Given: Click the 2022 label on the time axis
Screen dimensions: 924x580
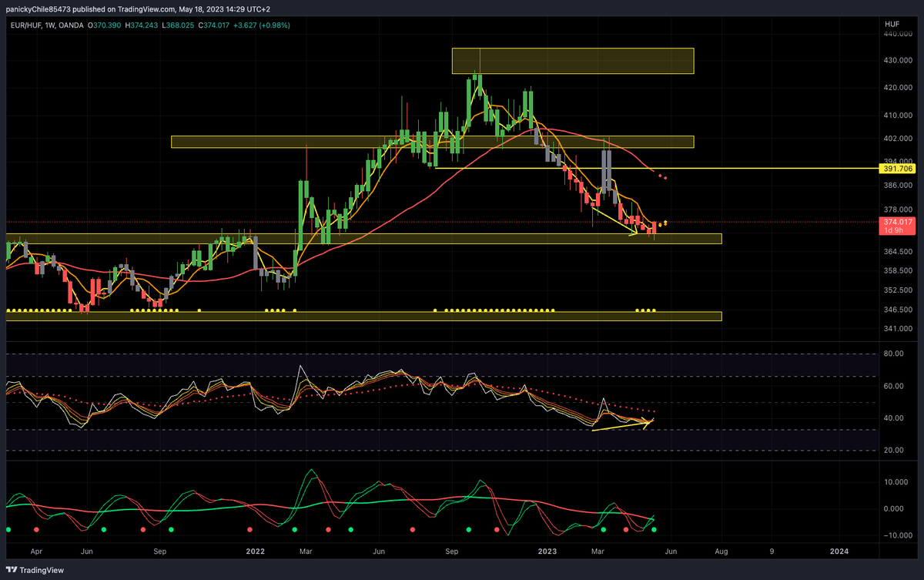Looking at the screenshot, I should coord(256,552).
